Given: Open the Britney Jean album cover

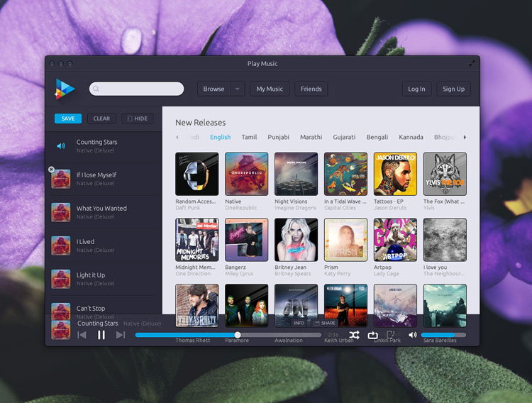Looking at the screenshot, I should 296,240.
